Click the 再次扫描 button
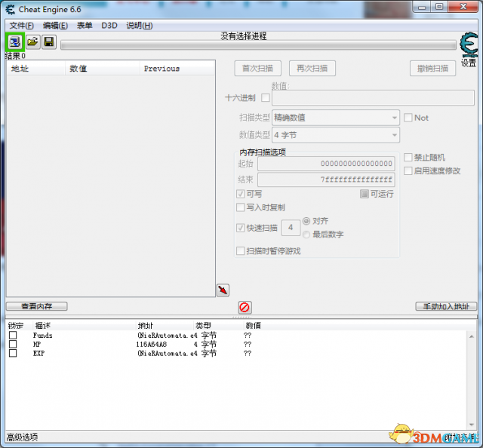The image size is (483, 448). [x=312, y=69]
